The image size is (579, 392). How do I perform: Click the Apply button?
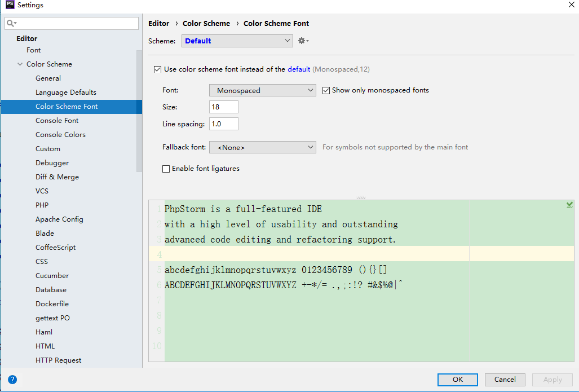553,380
